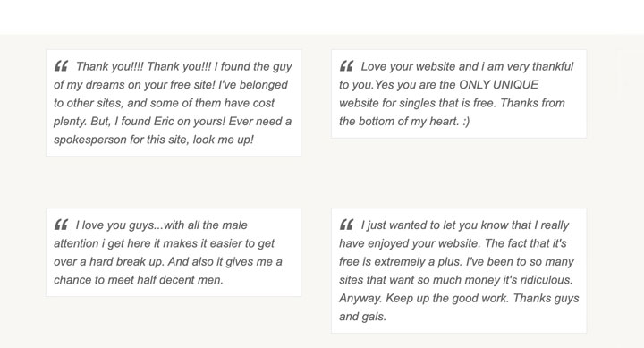Screen dimensions: 644x348
Task: Click the phrase "sites that want so much money"
Action: pyautogui.click(x=419, y=280)
